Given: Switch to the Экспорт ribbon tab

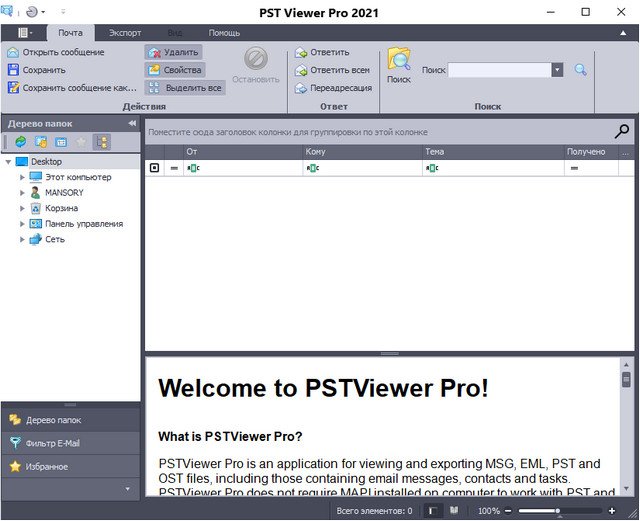Looking at the screenshot, I should point(125,33).
